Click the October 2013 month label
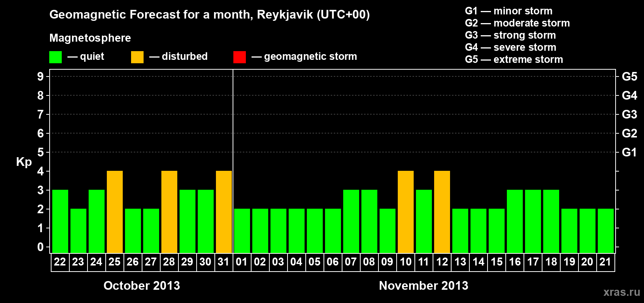The width and height of the screenshot is (644, 303). pos(142,286)
